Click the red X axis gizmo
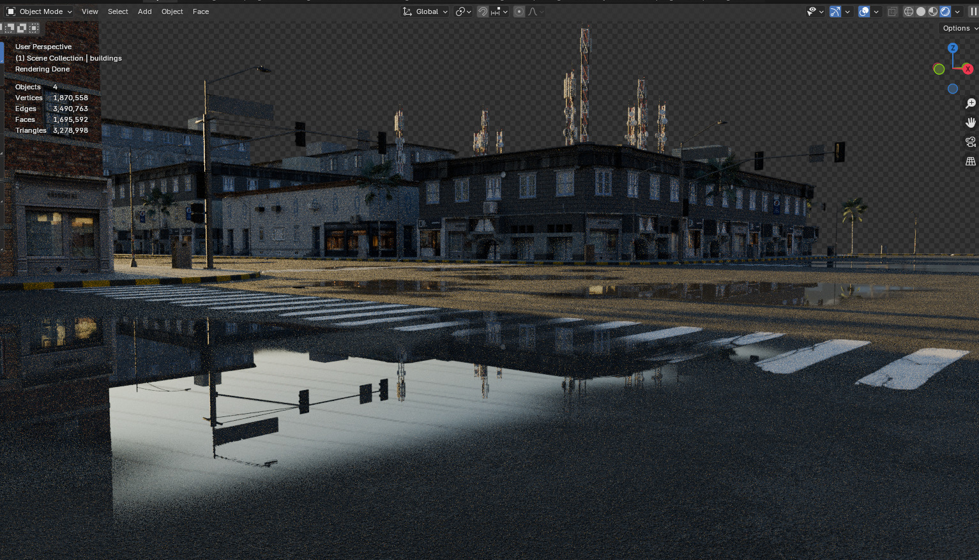 [x=968, y=69]
